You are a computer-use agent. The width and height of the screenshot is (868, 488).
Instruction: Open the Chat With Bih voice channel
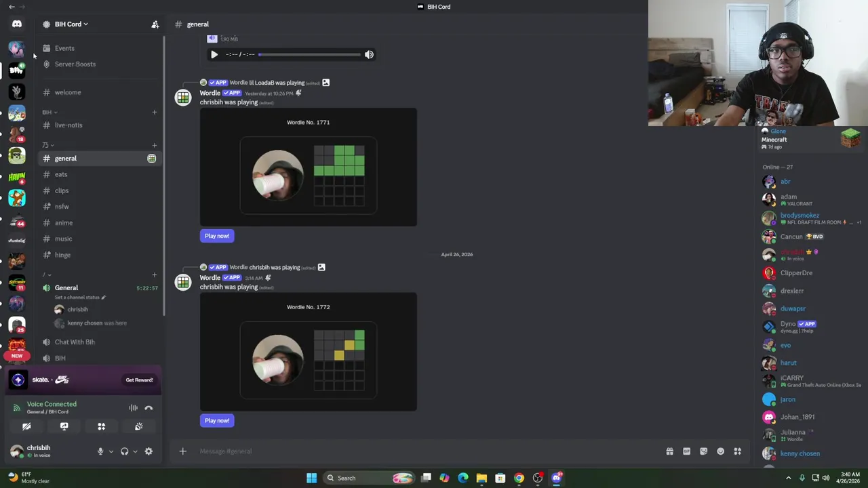(75, 342)
